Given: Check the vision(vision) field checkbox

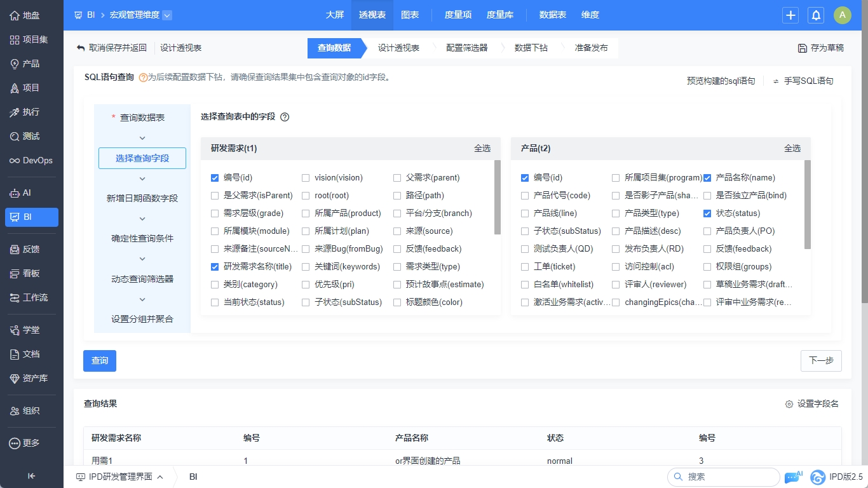Looking at the screenshot, I should 306,178.
